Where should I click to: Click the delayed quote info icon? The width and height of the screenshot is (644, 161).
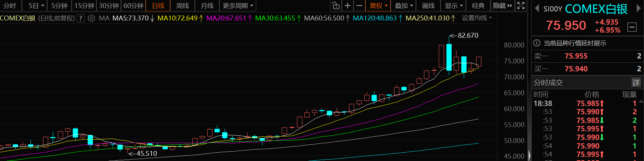(x=537, y=43)
